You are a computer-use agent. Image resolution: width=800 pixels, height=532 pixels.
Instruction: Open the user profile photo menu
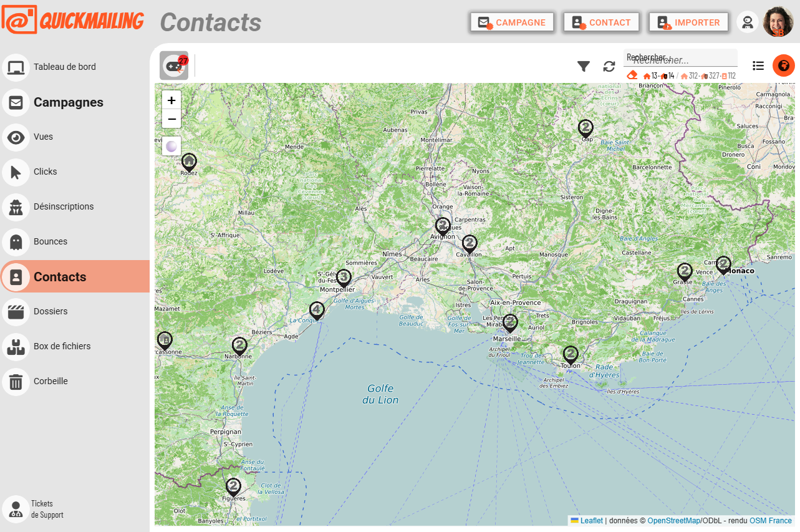[778, 22]
